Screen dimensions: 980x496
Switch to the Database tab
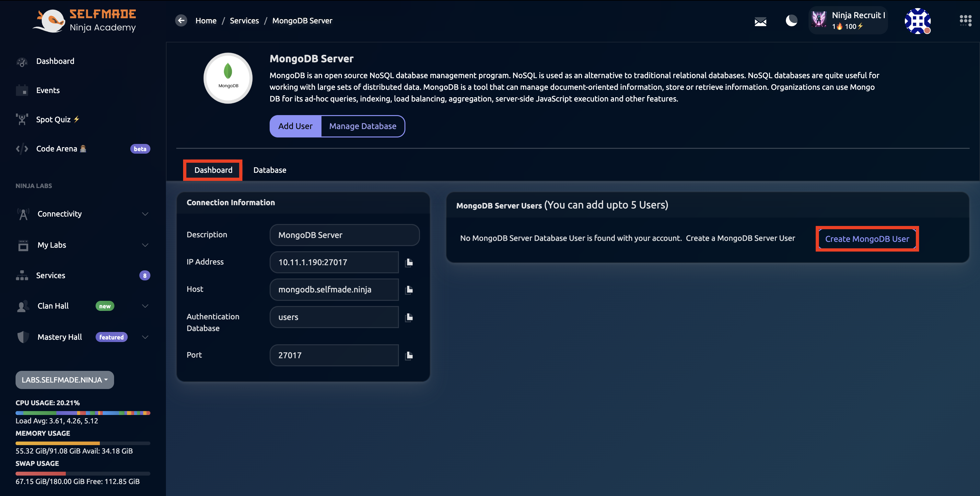coord(270,170)
